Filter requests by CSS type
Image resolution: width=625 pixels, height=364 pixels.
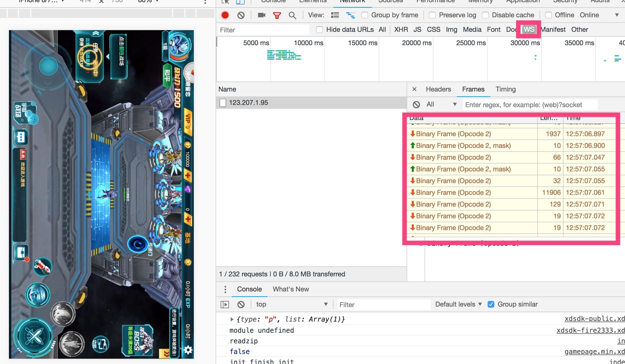(433, 30)
